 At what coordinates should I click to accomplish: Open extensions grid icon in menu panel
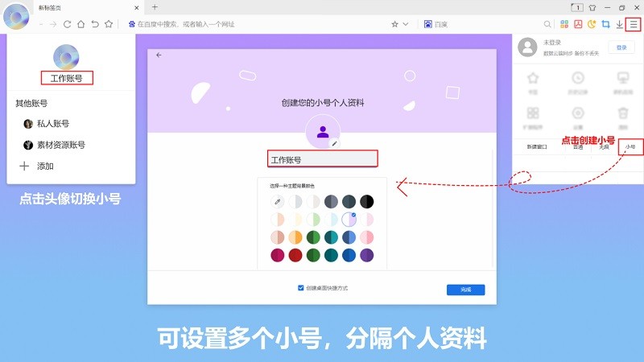click(x=533, y=113)
